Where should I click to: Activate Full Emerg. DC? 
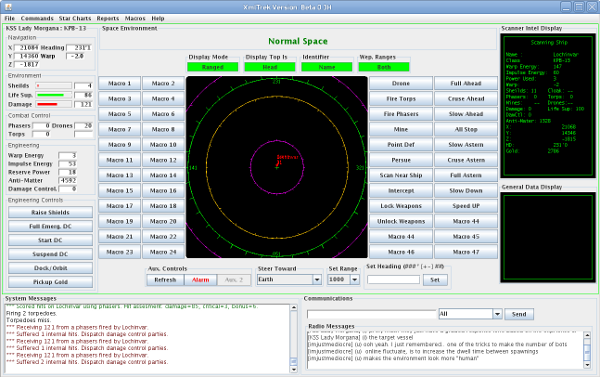(51, 226)
